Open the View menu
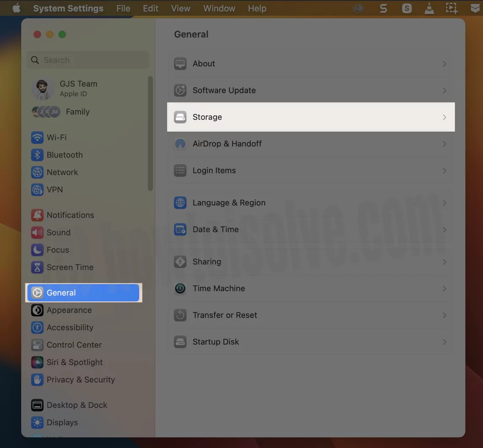The width and height of the screenshot is (483, 448). (181, 8)
